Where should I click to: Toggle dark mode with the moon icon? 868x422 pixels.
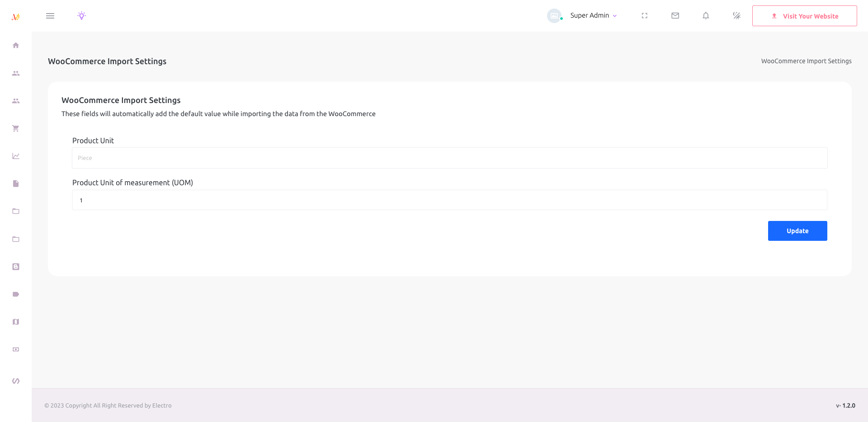(x=736, y=15)
